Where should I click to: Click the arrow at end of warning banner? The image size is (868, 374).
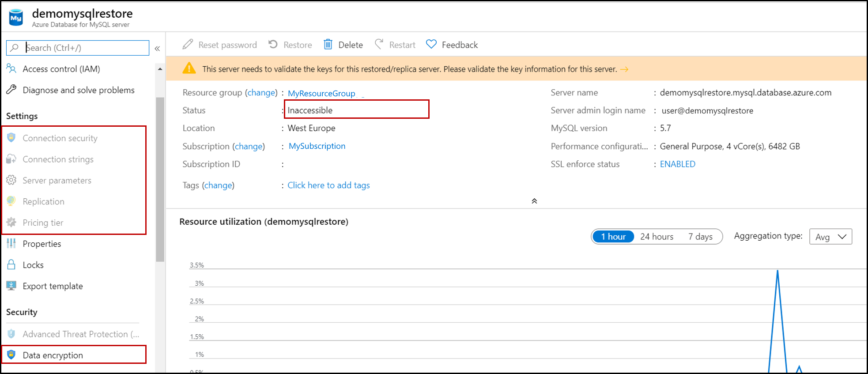click(x=624, y=69)
